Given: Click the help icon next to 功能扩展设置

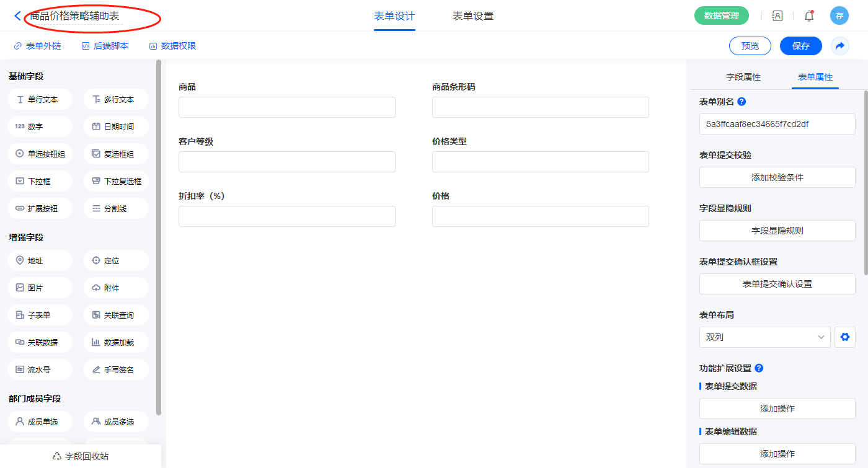Looking at the screenshot, I should (759, 368).
